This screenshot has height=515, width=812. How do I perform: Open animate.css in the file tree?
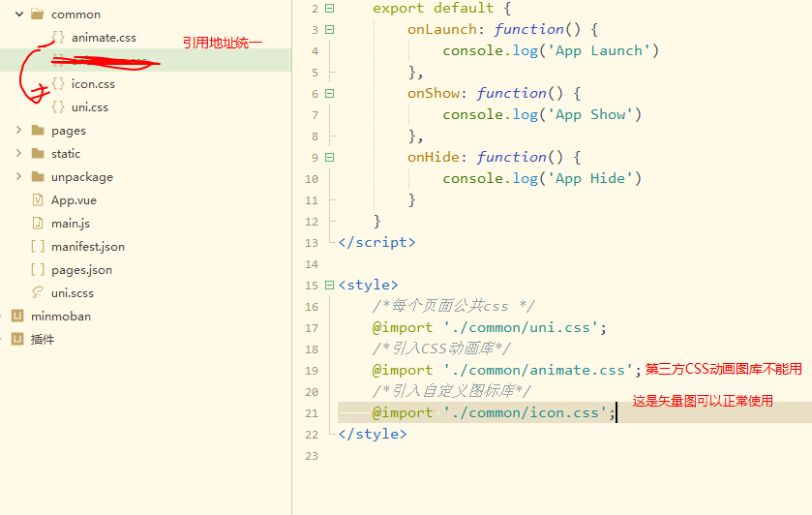pos(104,38)
